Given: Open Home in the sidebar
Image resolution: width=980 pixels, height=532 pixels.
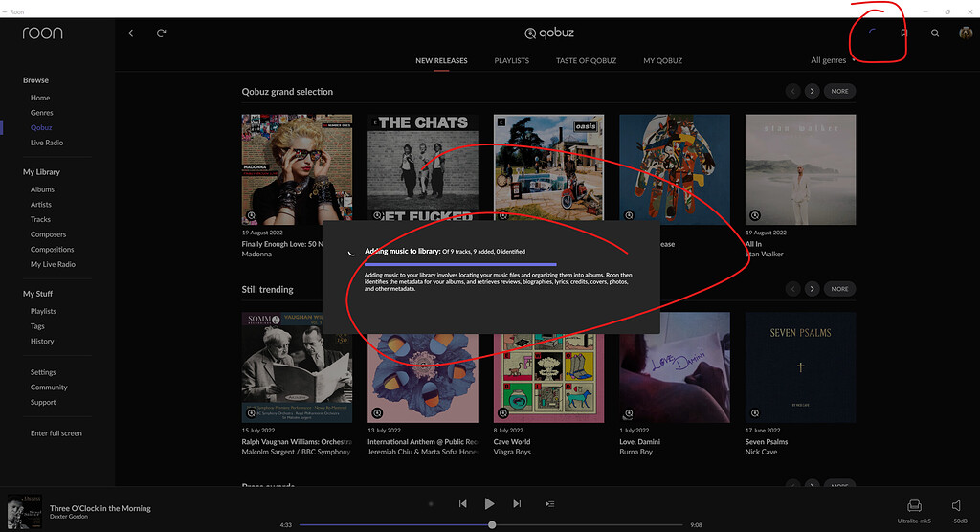Looking at the screenshot, I should click(x=40, y=98).
